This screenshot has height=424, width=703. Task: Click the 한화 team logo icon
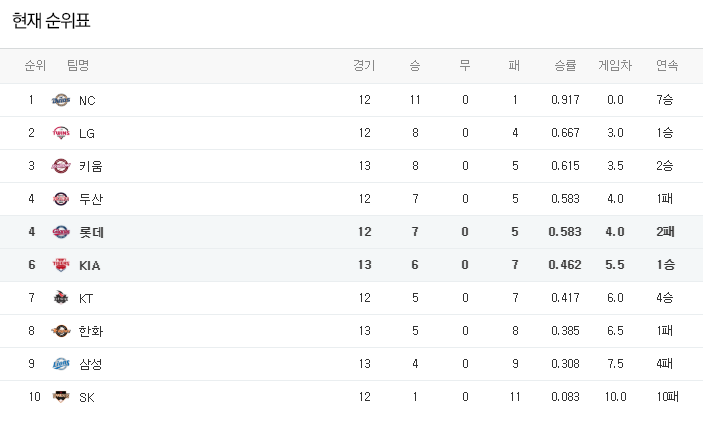click(x=61, y=331)
